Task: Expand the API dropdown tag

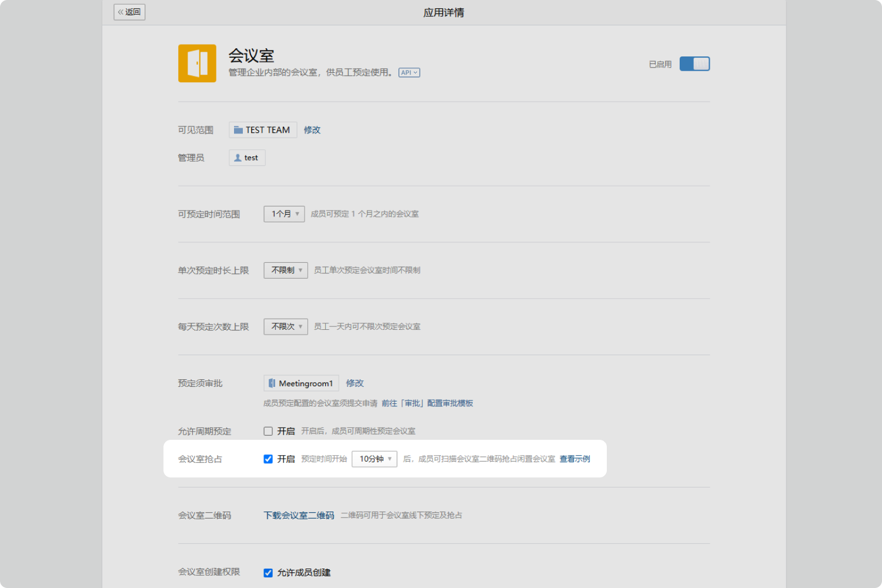Action: pyautogui.click(x=409, y=73)
